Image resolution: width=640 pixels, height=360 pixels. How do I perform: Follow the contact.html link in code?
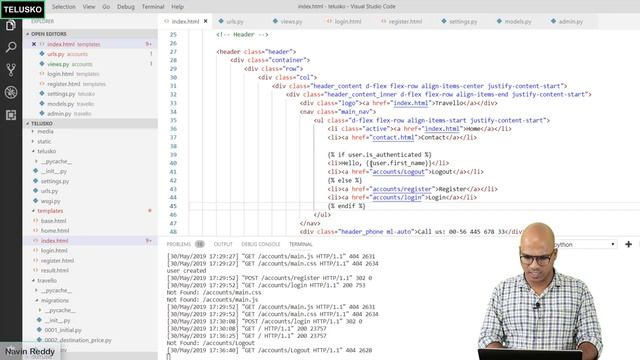point(393,138)
